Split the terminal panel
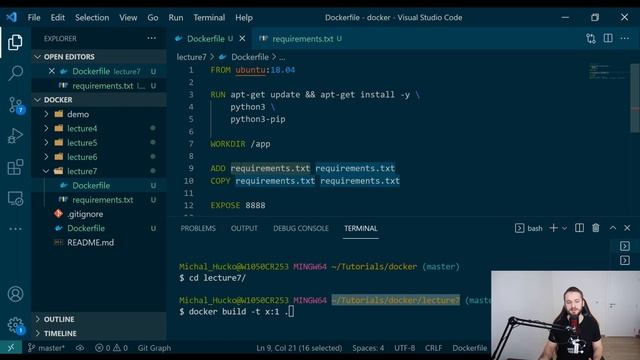The width and height of the screenshot is (640, 360). 579,228
